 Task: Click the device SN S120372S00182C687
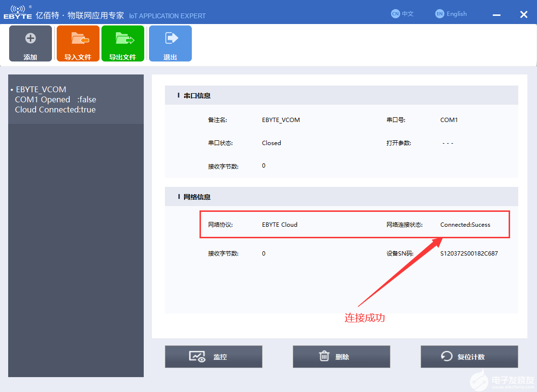[469, 253]
